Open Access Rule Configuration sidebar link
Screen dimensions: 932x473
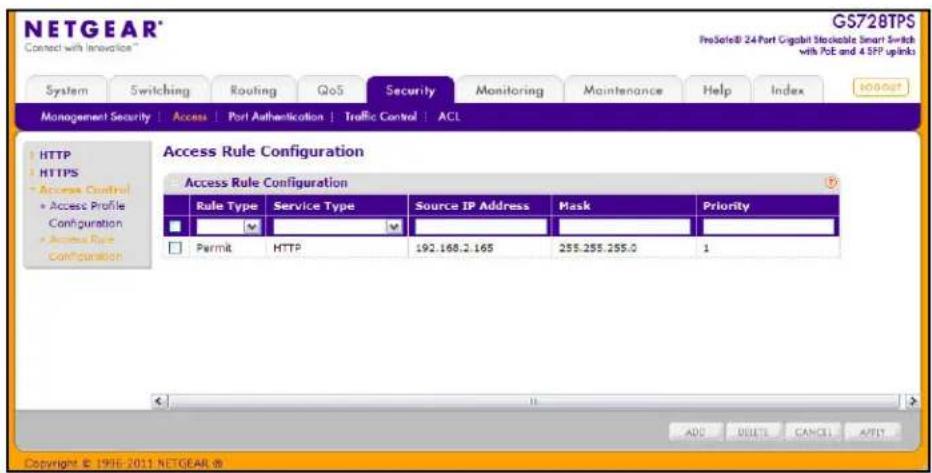[85, 248]
